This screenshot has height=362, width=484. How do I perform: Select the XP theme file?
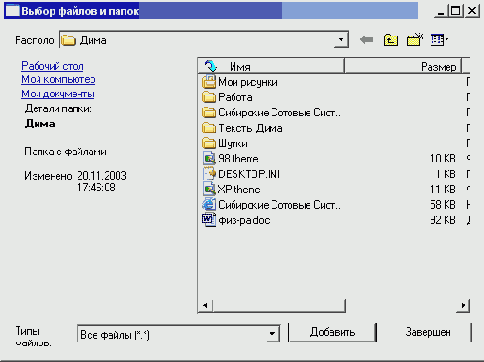click(232, 189)
